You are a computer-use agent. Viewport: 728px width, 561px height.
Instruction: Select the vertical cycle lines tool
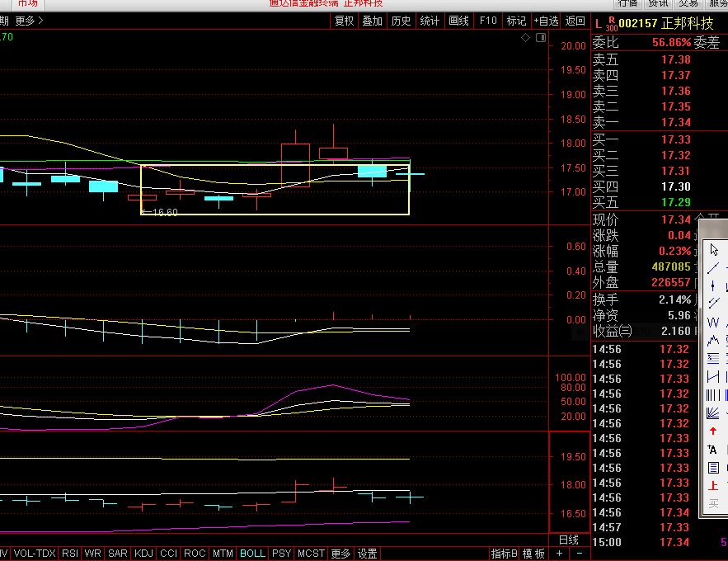click(x=713, y=395)
